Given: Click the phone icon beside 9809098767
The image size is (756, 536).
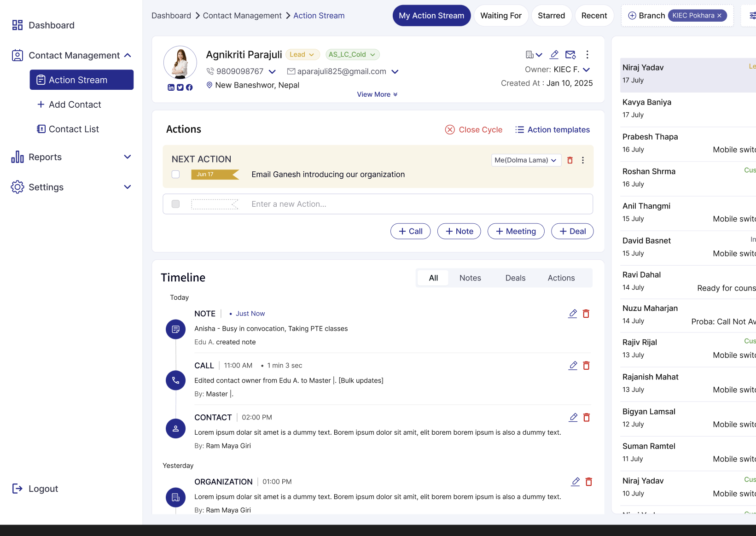Looking at the screenshot, I should point(210,71).
